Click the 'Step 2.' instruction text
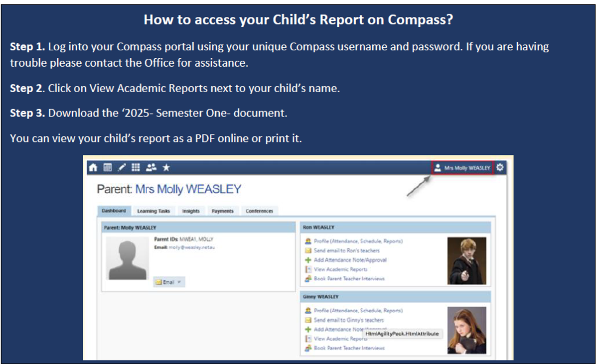The image size is (598, 364). [175, 89]
